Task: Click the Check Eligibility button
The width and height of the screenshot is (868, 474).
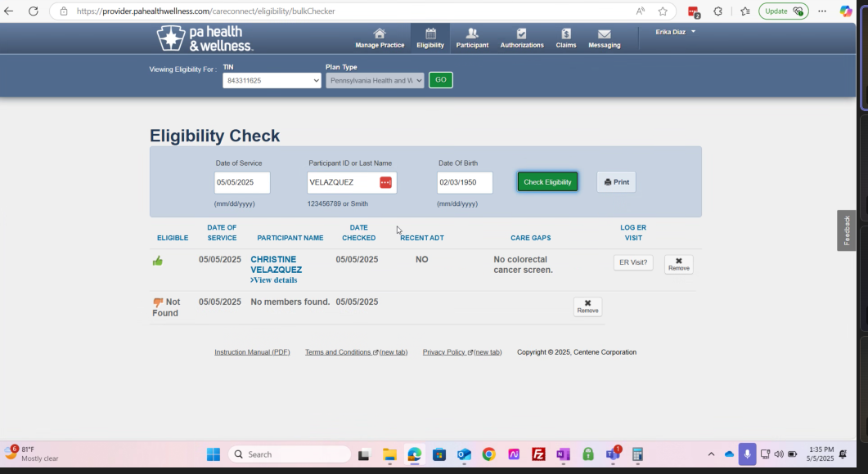Action: pos(547,181)
